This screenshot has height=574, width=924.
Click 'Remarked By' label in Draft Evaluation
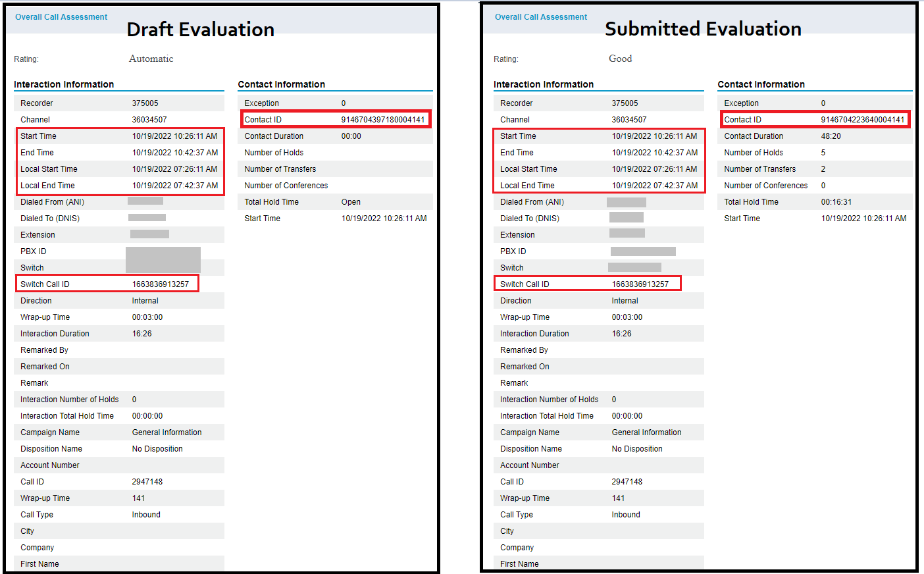click(44, 350)
